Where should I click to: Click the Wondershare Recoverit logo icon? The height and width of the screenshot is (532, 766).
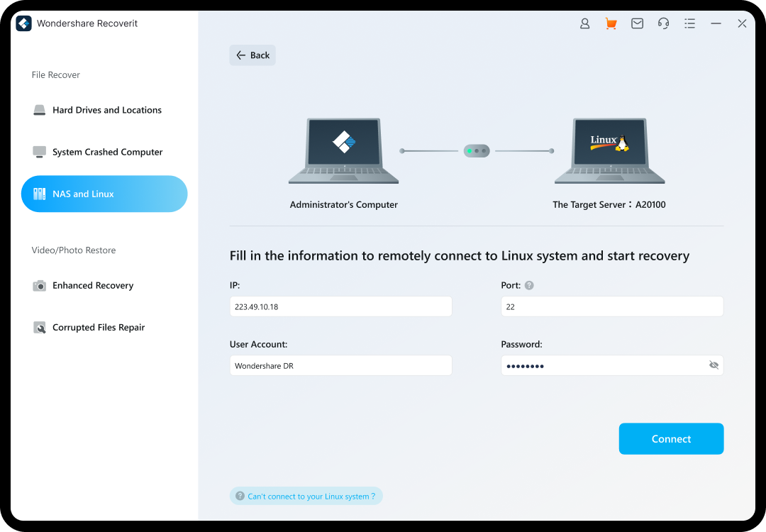(x=23, y=23)
